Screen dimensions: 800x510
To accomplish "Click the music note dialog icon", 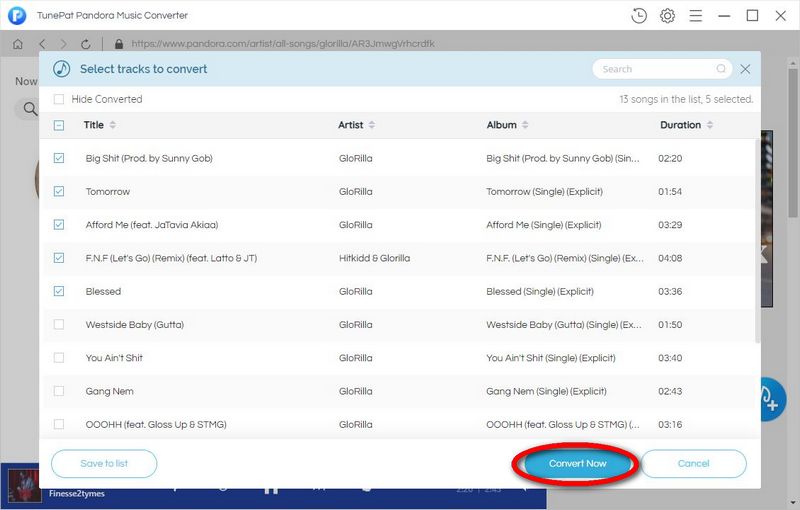I will (x=62, y=68).
